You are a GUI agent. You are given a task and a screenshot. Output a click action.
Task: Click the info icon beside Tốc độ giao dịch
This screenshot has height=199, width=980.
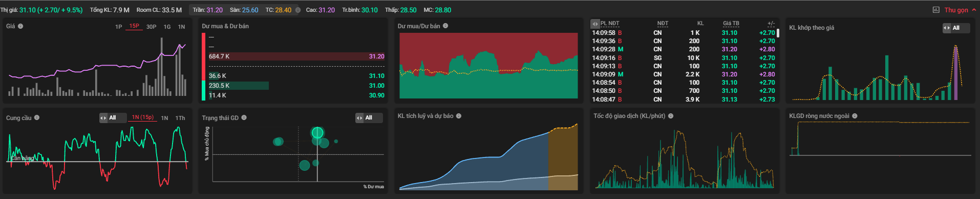coord(671,116)
